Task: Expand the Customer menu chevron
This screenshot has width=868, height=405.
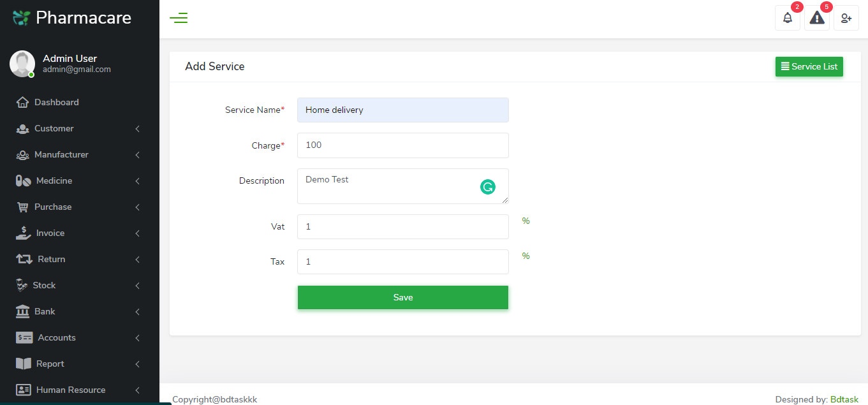Action: pyautogui.click(x=137, y=129)
